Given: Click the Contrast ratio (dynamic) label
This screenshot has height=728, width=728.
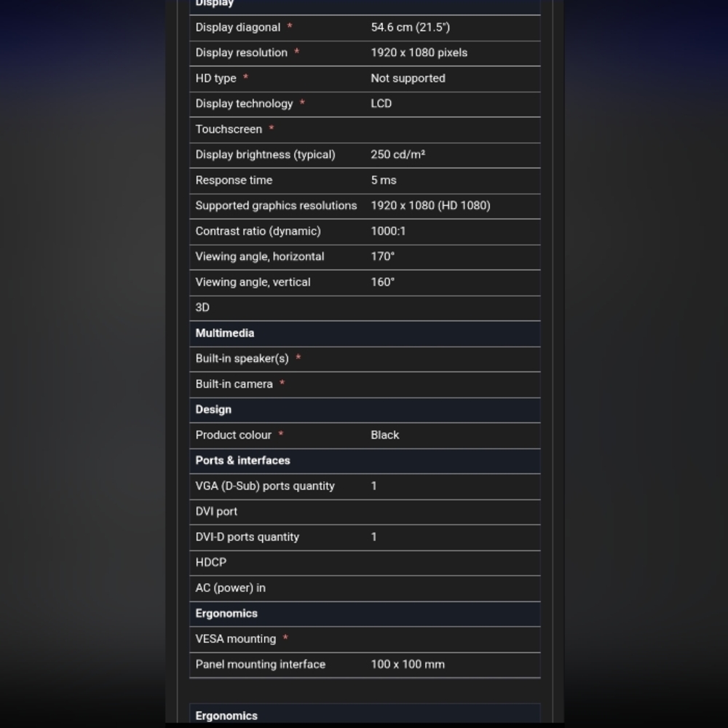Looking at the screenshot, I should tap(258, 232).
